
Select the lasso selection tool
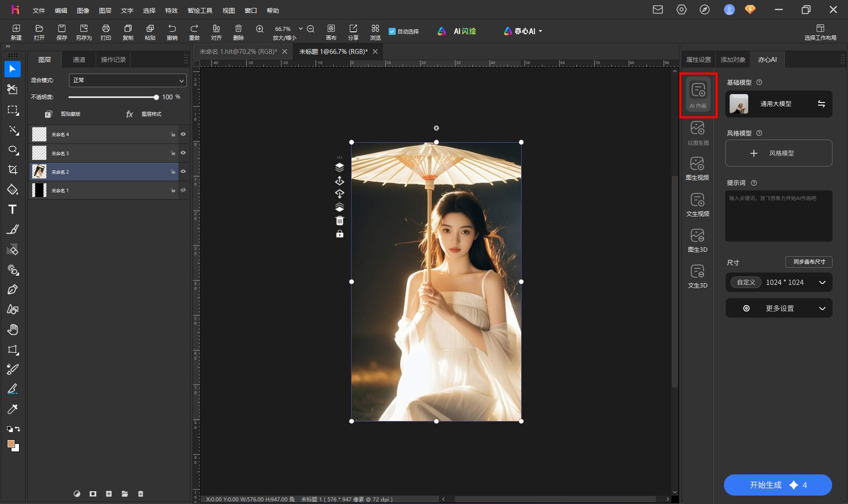(x=12, y=150)
